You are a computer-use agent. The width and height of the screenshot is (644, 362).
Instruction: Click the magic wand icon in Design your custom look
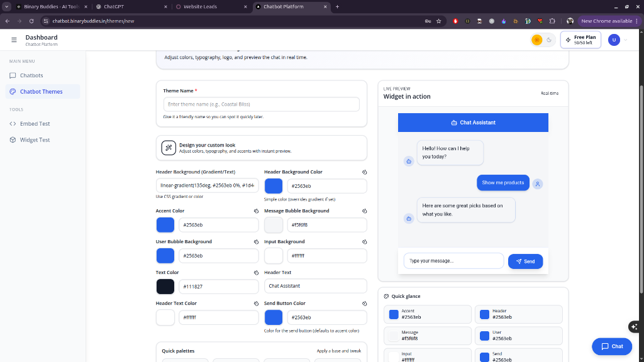[168, 148]
